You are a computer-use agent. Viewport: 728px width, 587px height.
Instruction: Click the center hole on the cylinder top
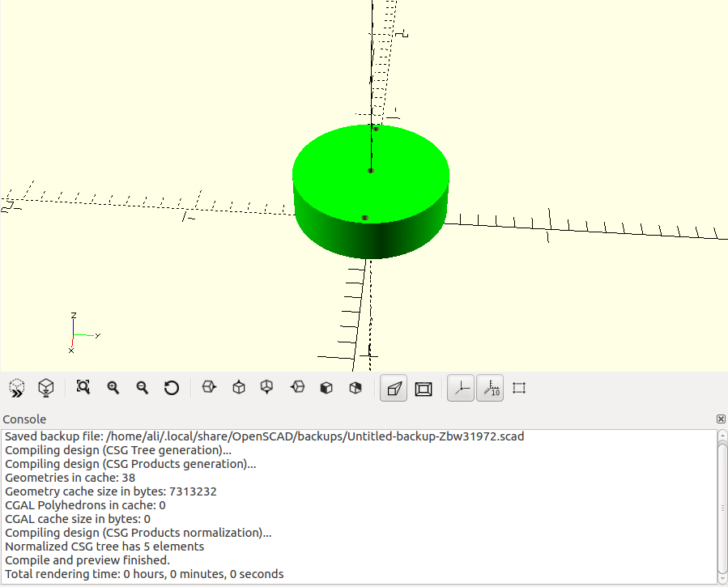click(371, 171)
